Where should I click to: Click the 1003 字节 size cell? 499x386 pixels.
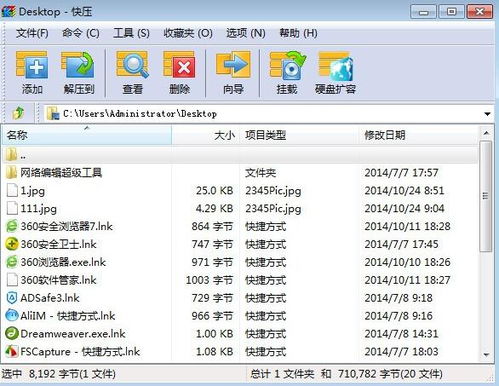pos(209,280)
